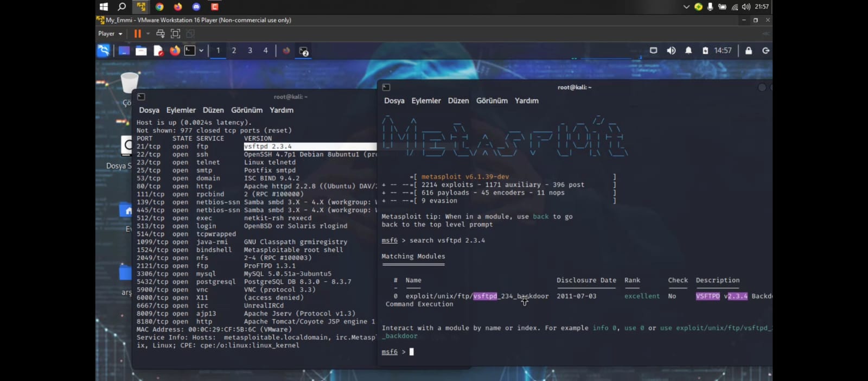Open the Kali volume control
The image size is (868, 381).
671,50
